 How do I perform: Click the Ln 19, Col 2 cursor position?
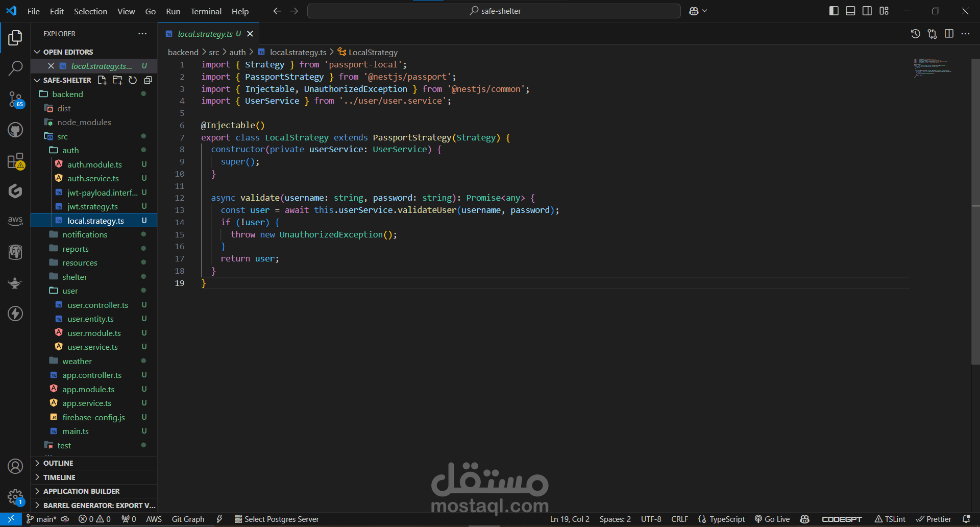click(x=570, y=519)
